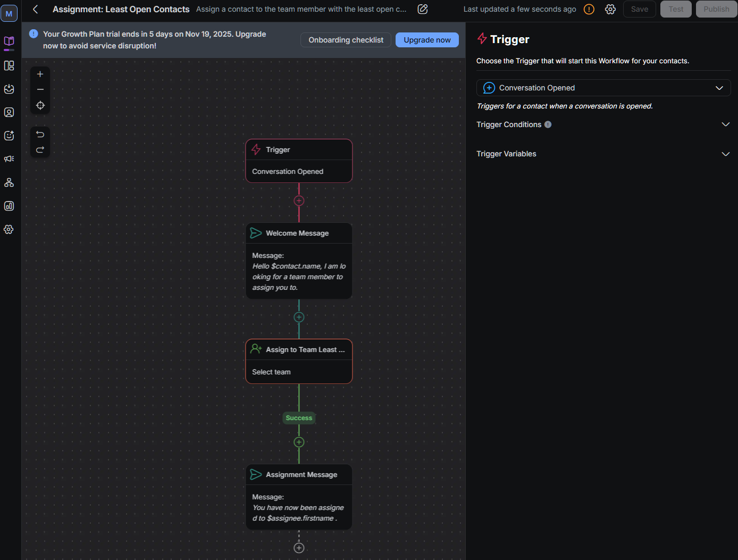This screenshot has width=738, height=560.
Task: Click the zoom in button on the canvas
Action: [x=40, y=74]
